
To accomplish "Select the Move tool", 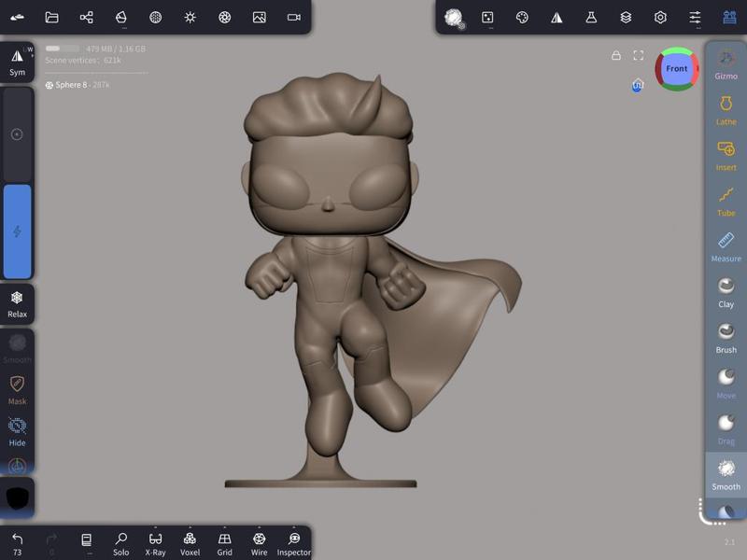I will coord(726,385).
